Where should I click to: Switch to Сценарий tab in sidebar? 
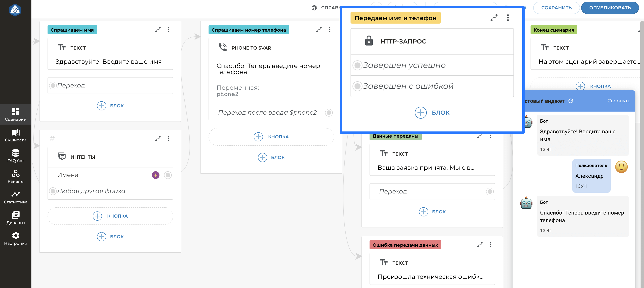click(16, 115)
